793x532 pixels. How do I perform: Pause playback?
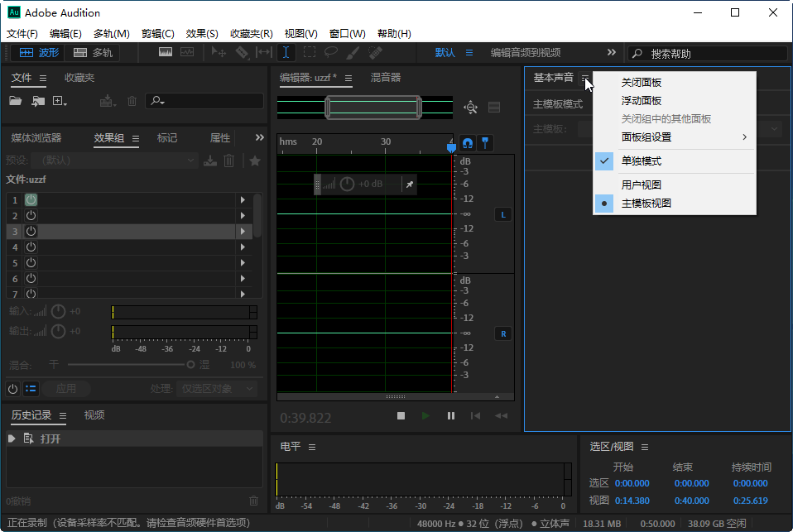click(450, 415)
